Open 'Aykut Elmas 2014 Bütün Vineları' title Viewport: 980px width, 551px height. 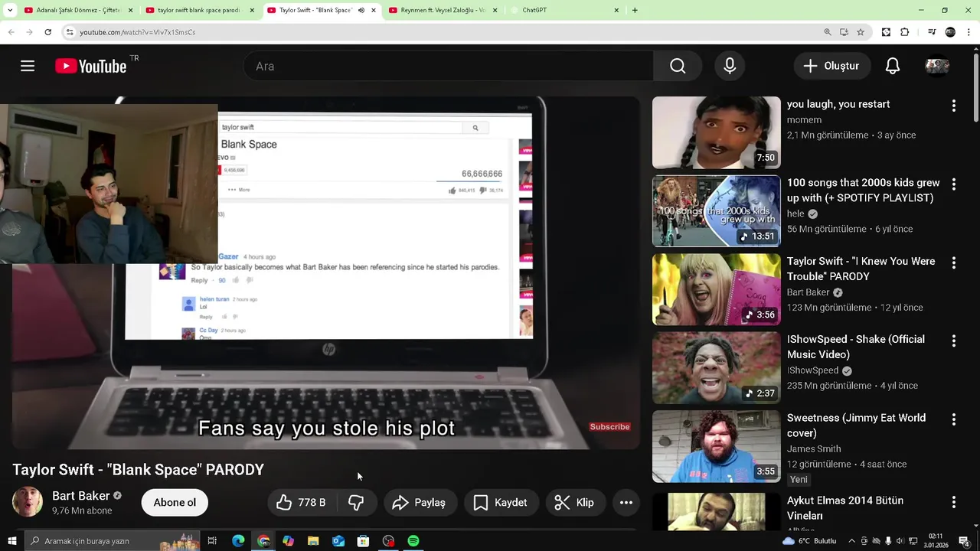[845, 508]
